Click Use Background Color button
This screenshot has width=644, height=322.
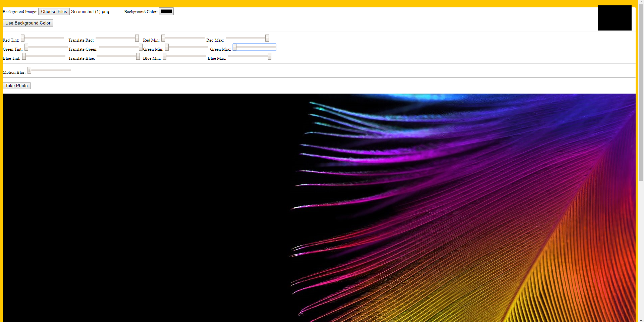(x=28, y=23)
